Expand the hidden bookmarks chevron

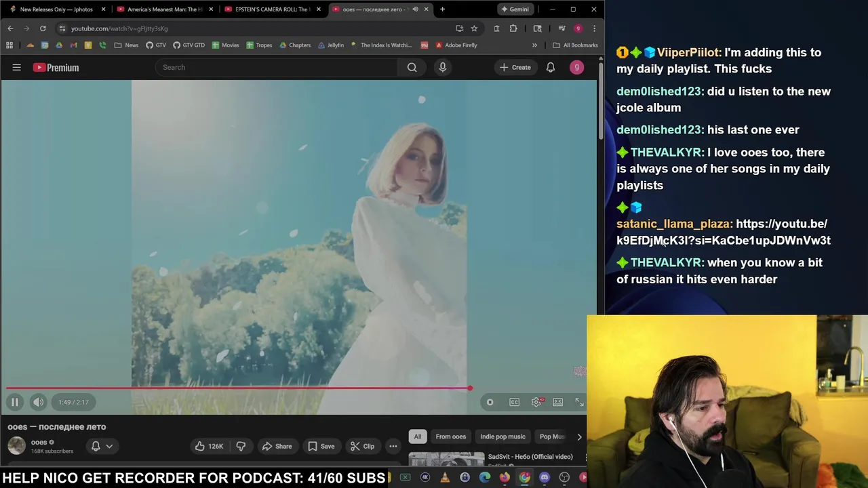534,45
